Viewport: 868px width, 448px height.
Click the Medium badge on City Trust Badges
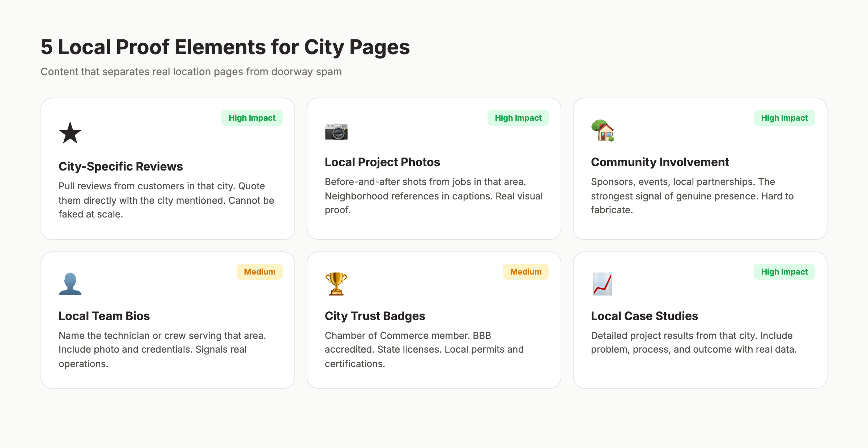(526, 271)
